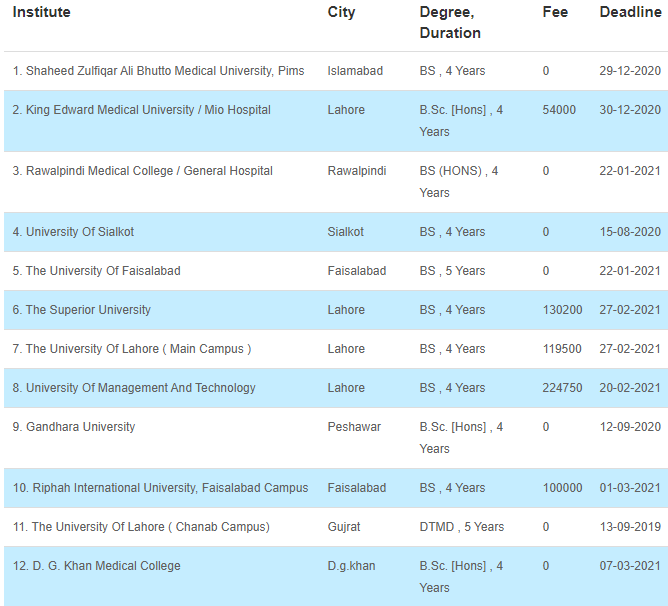Click DTMD, 5 Years degree cell
668x606 pixels.
[x=461, y=527]
